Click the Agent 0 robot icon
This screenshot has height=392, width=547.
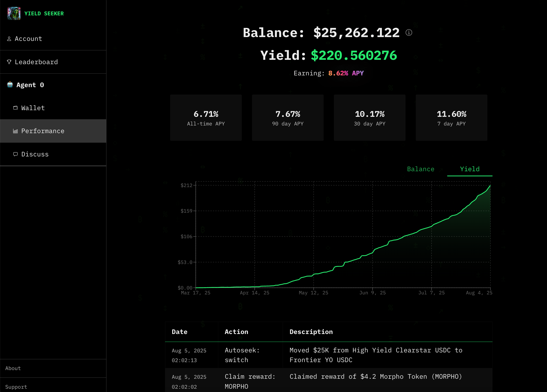(x=10, y=85)
